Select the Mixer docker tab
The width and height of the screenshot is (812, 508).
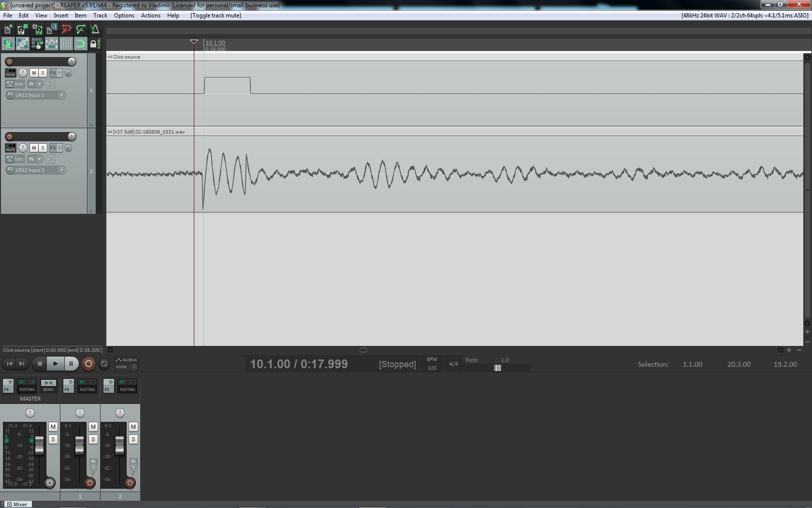pos(17,504)
